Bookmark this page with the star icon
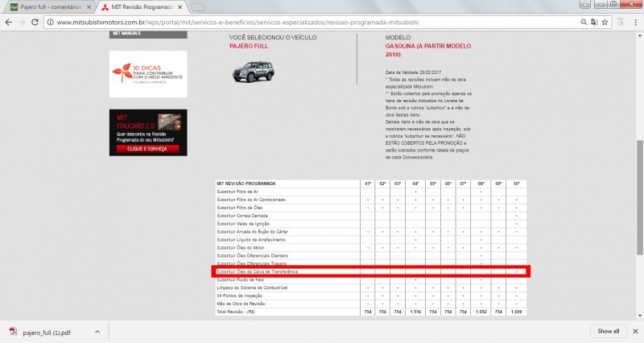The width and height of the screenshot is (644, 343). [605, 23]
